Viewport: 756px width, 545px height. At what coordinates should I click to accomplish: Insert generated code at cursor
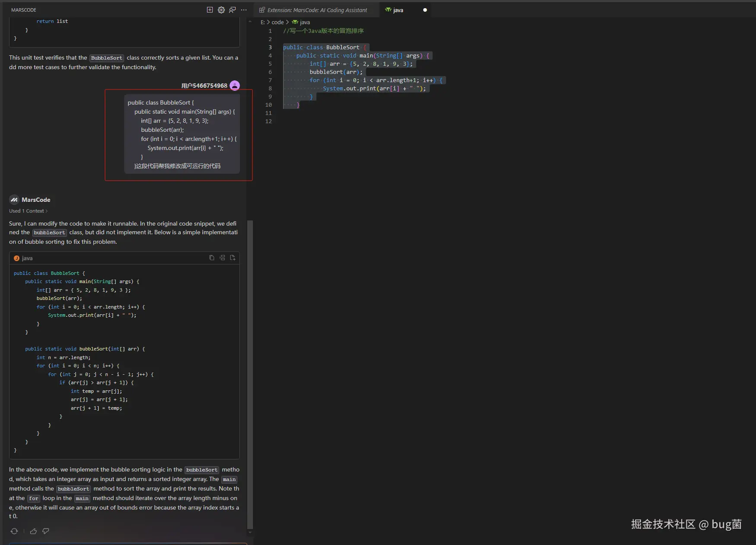[222, 258]
